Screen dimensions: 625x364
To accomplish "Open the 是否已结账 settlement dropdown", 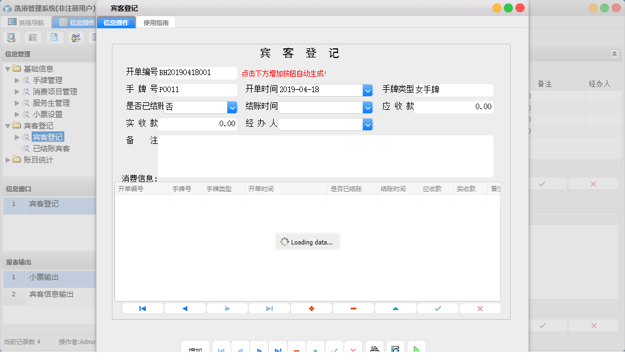I will pos(231,107).
